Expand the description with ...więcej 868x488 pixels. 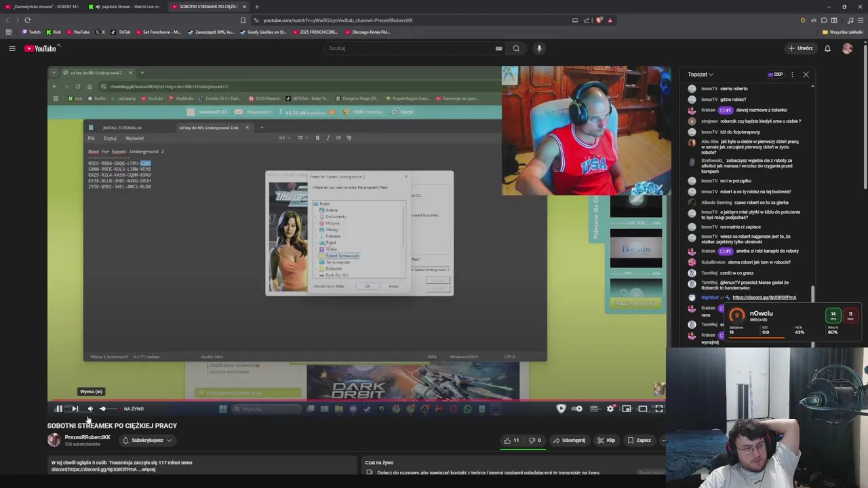pos(148,469)
